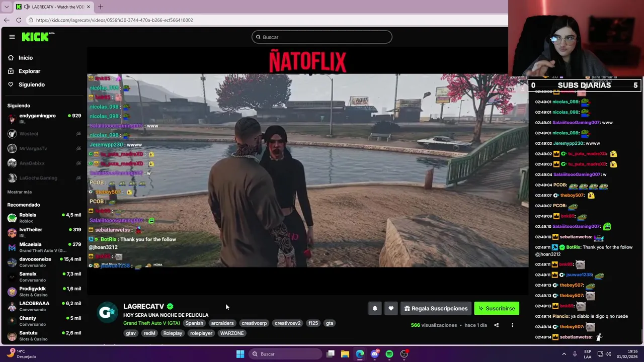644x362 pixels.
Task: Open offline AnaGabixx channel in sidebar
Action: [x=44, y=163]
